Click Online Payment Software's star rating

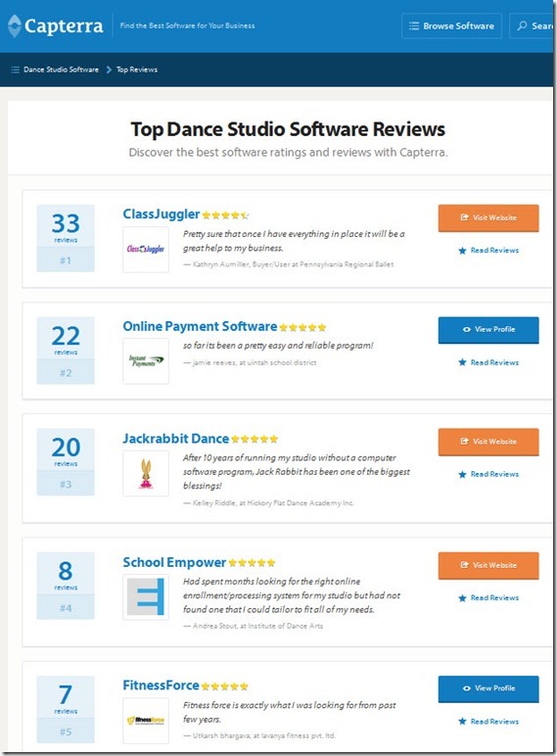[302, 328]
